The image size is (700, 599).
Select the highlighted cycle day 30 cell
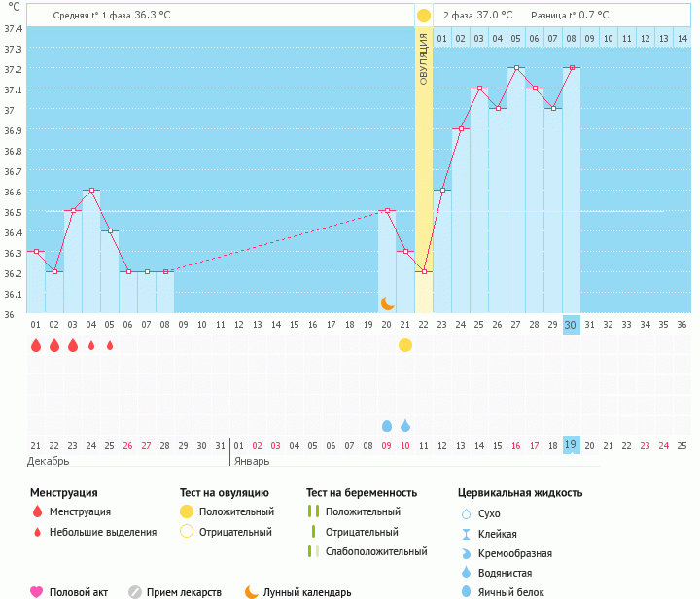pos(572,325)
